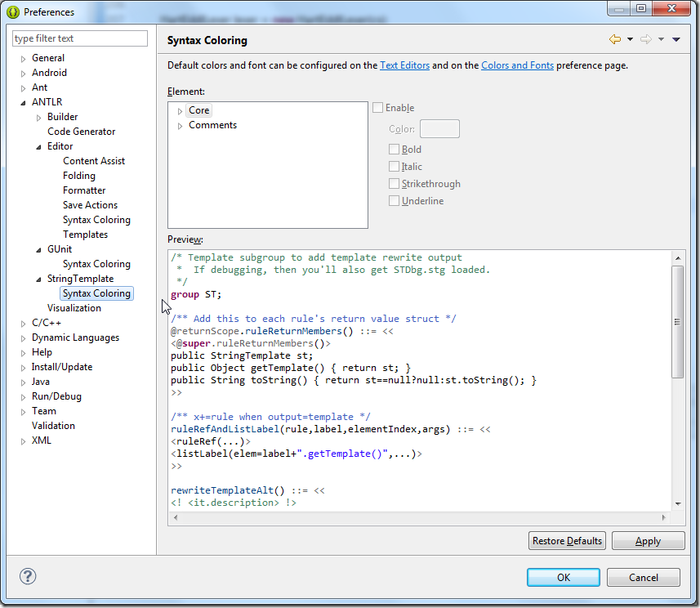Open the back history dropdown arrow

click(x=630, y=40)
